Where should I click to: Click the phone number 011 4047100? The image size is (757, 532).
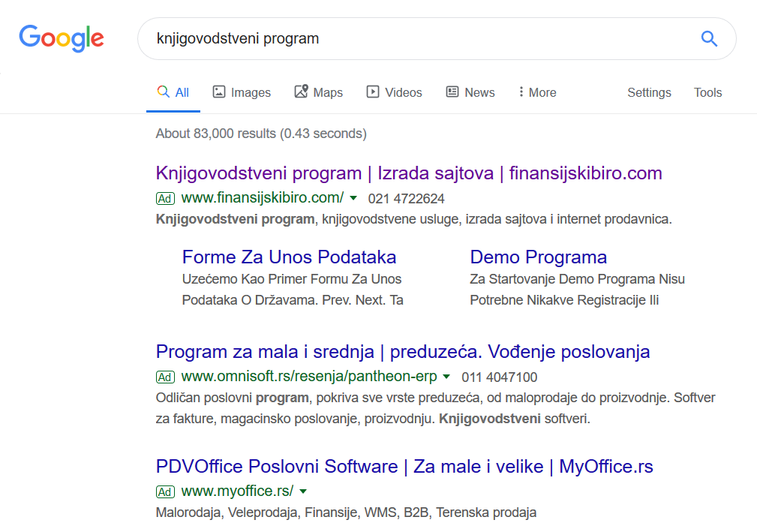coord(499,377)
